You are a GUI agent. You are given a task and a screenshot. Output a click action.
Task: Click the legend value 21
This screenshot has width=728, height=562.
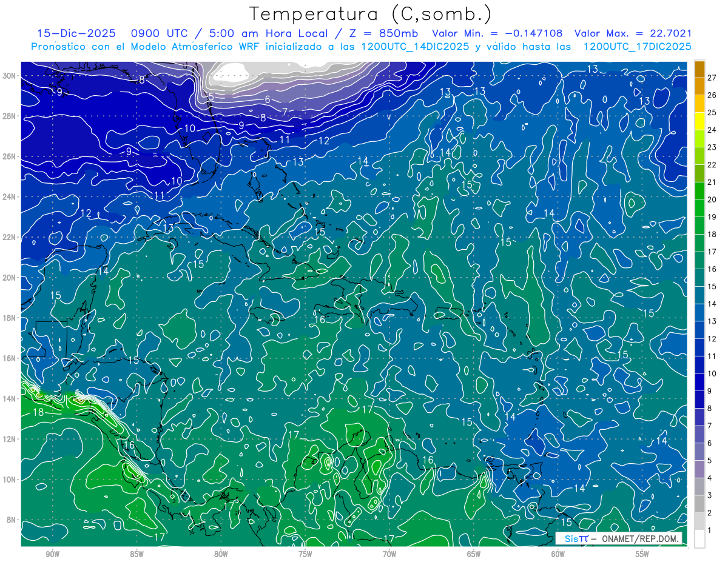712,182
